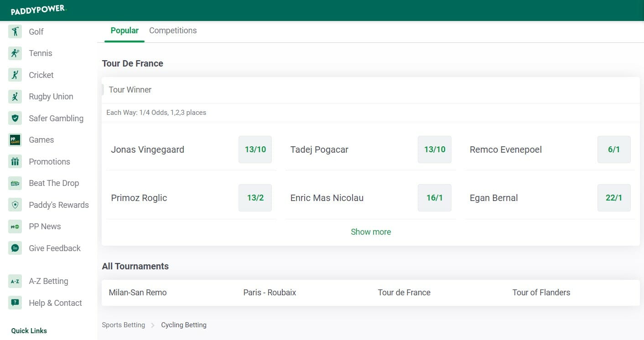Image resolution: width=644 pixels, height=340 pixels.
Task: Open Give Feedback text link
Action: [x=55, y=248]
